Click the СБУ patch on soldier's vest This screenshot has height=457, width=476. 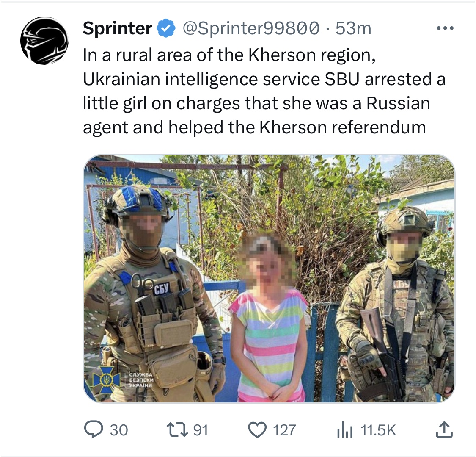(162, 289)
